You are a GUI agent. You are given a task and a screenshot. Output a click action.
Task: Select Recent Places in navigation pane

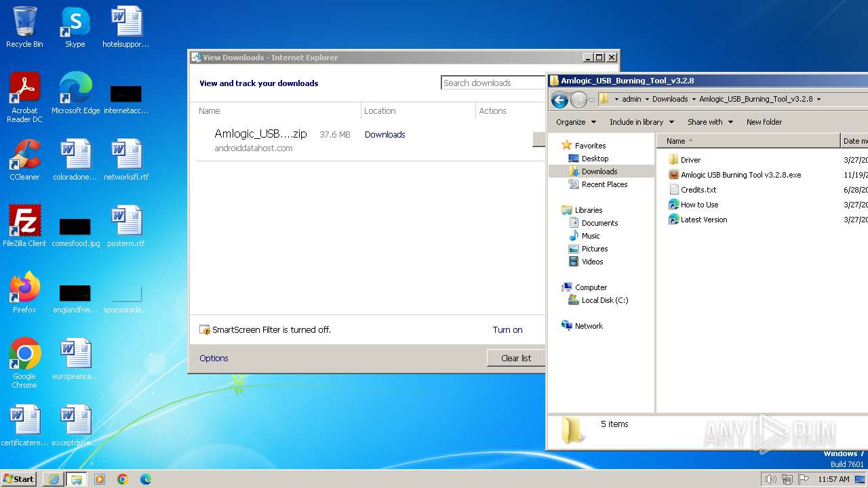604,184
